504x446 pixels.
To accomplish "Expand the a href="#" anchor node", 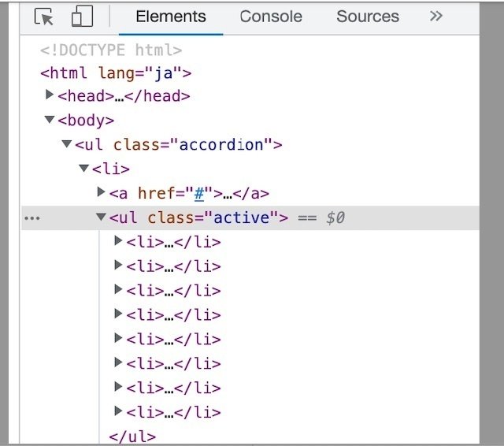I will pyautogui.click(x=101, y=192).
